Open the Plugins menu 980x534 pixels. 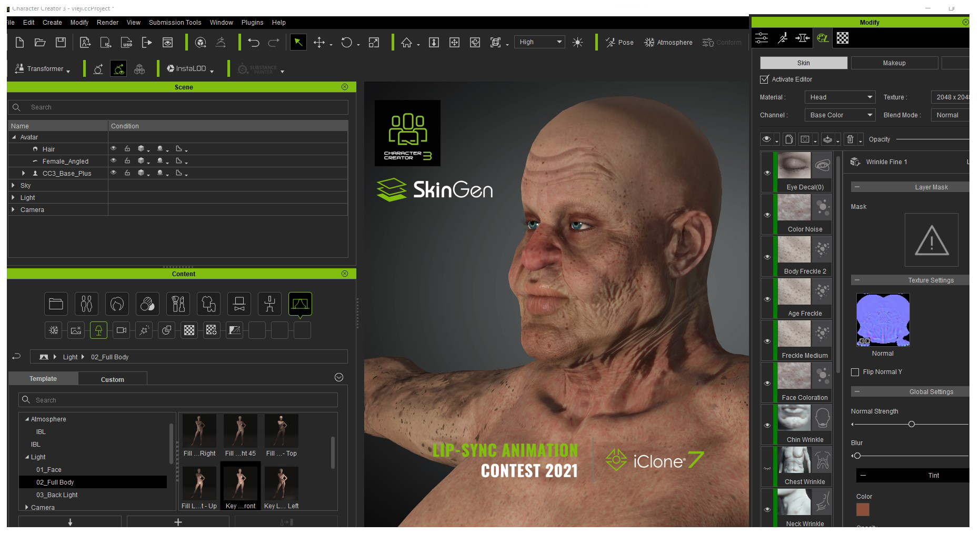pyautogui.click(x=252, y=23)
